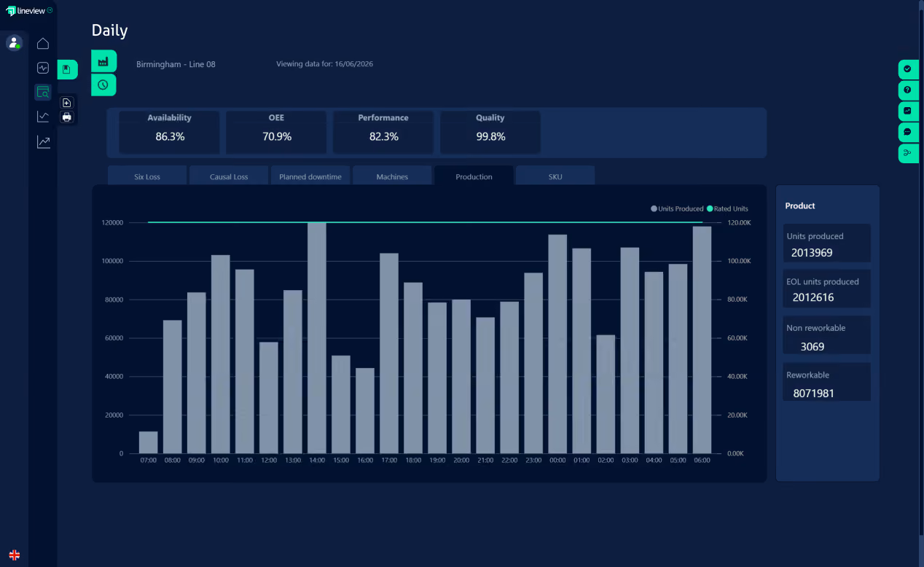Go to the Home icon in sidebar
Viewport: 924px width, 567px height.
43,44
